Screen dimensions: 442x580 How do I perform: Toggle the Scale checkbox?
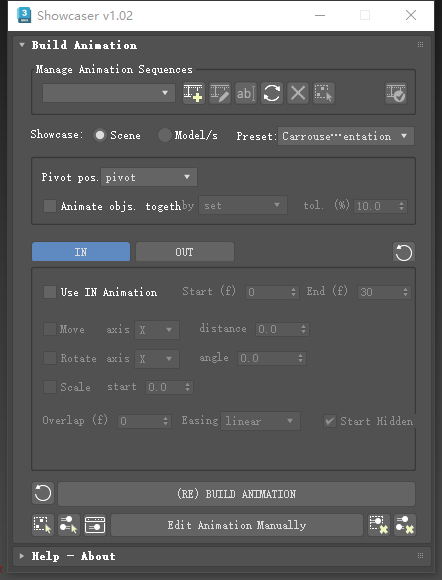tap(50, 387)
